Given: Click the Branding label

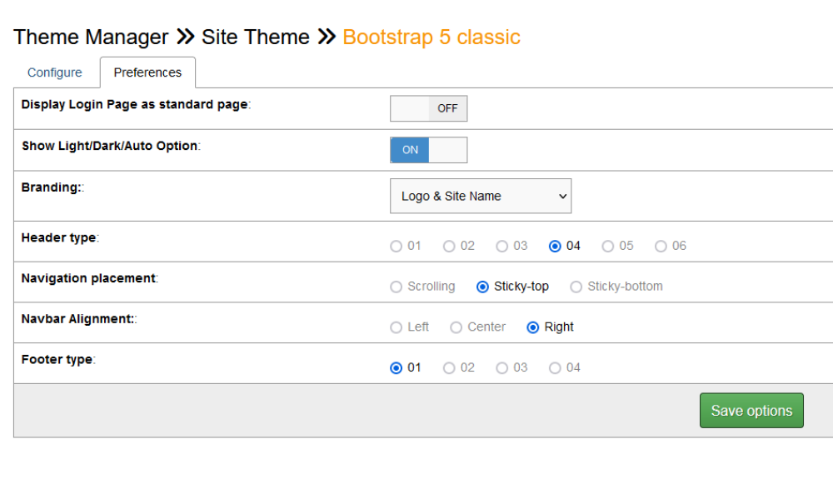Looking at the screenshot, I should click(x=51, y=187).
